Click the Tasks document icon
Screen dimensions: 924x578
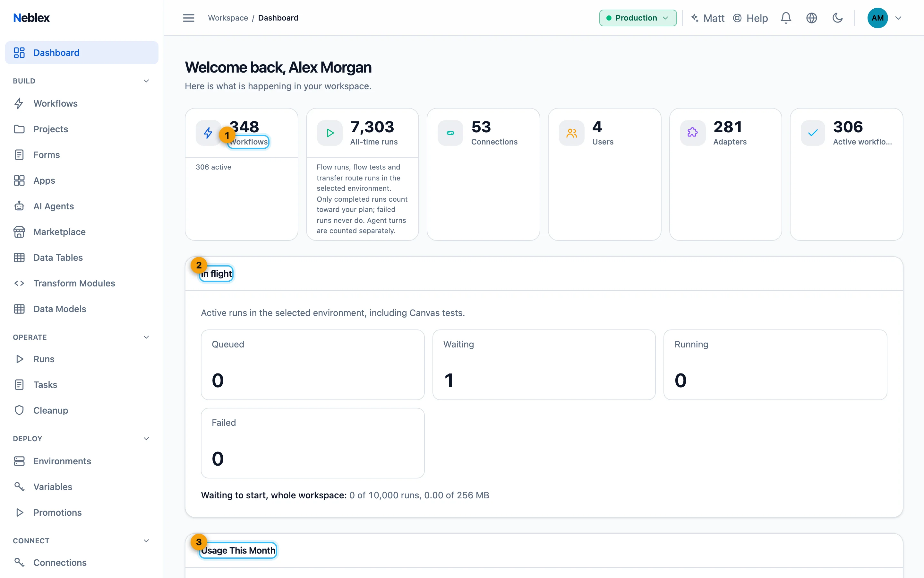(19, 385)
